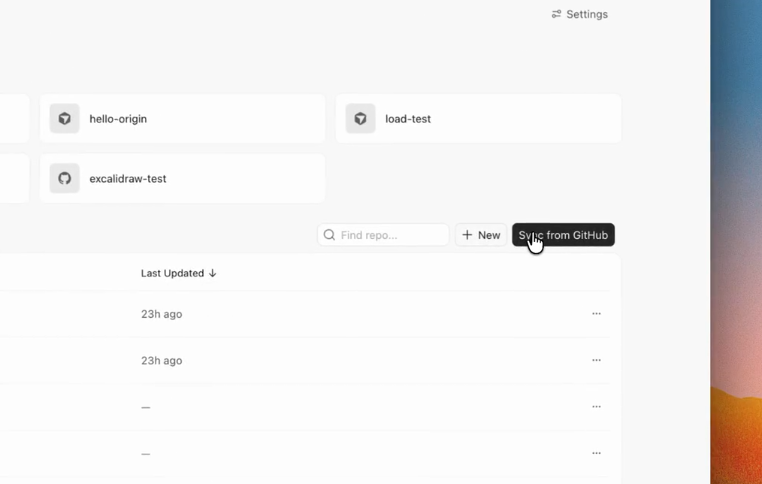Viewport: 762px width, 484px height.
Task: Open more options for second 23h ago row
Action: (596, 360)
